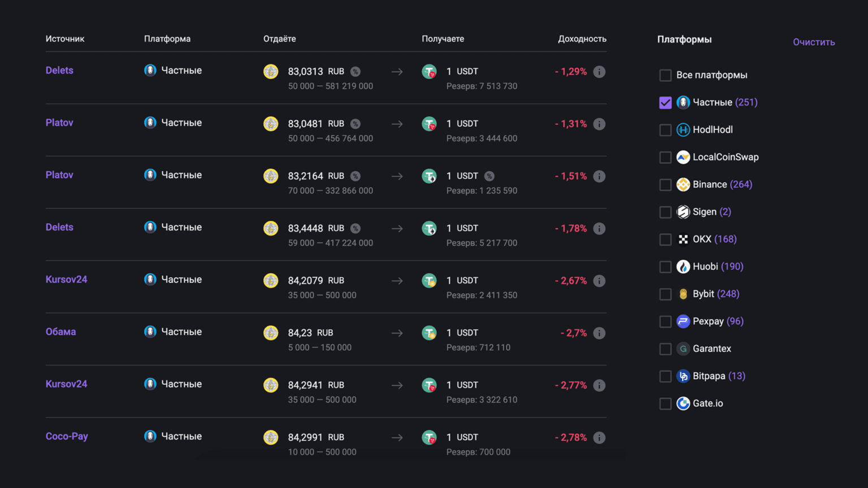The height and width of the screenshot is (488, 868).
Task: Click the percent badge beside 83,0481 RUB
Action: pyautogui.click(x=355, y=124)
